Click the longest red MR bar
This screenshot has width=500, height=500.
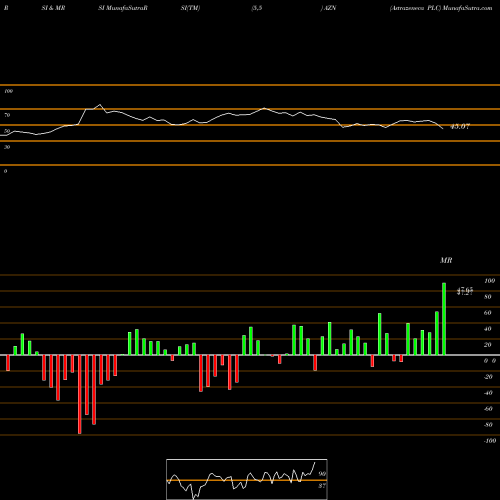click(x=80, y=394)
